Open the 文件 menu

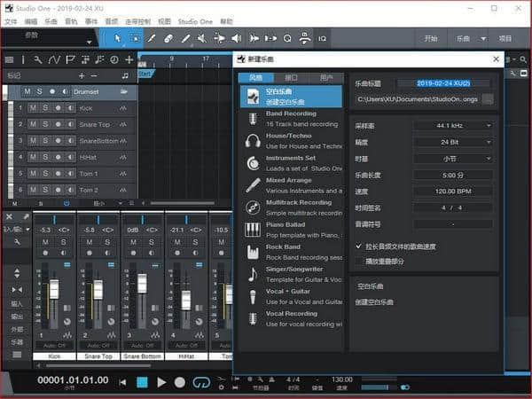[x=11, y=20]
